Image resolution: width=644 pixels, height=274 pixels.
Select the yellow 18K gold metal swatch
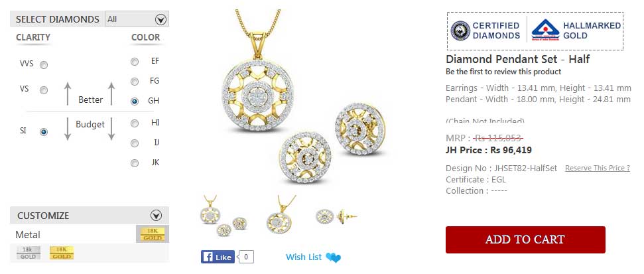pos(61,253)
